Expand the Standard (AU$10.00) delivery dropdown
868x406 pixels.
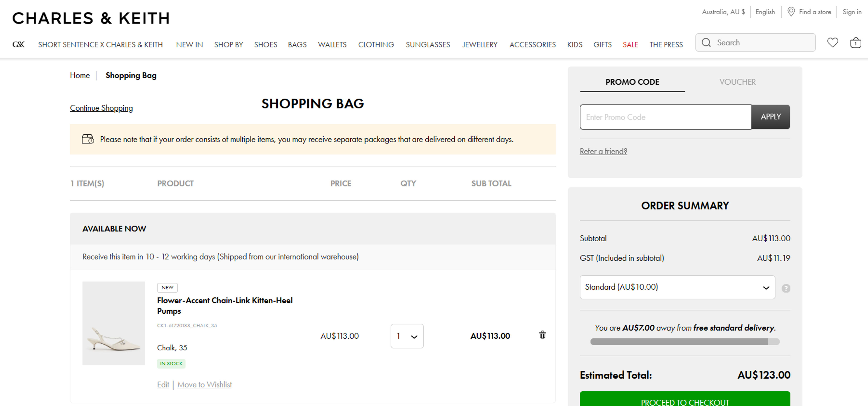tap(677, 287)
